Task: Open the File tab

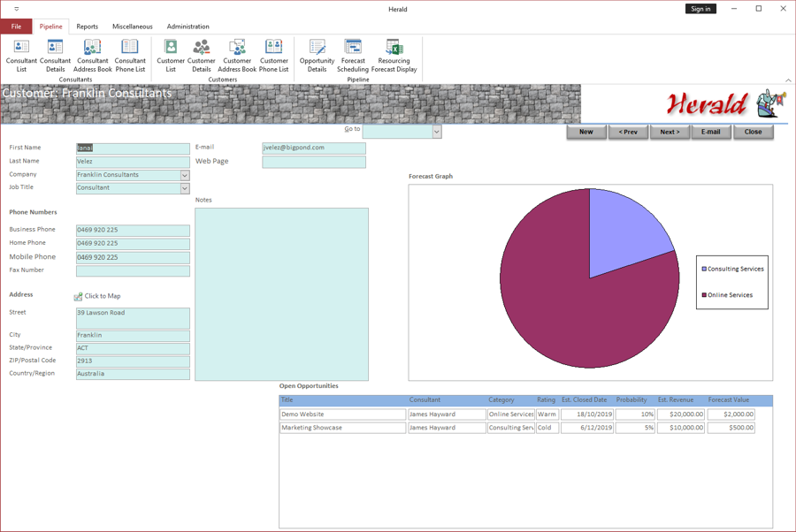Action: [16, 27]
